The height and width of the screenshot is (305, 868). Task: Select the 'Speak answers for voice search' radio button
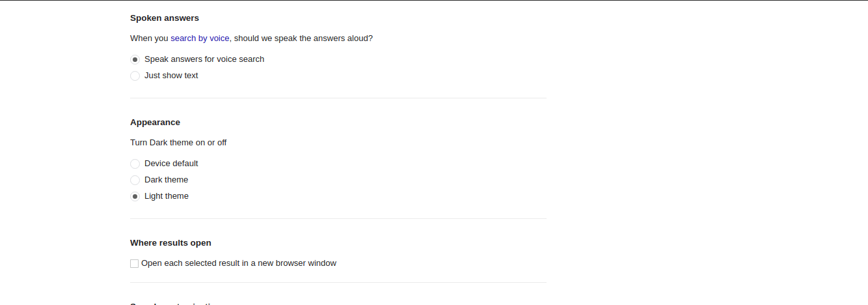[x=135, y=59]
